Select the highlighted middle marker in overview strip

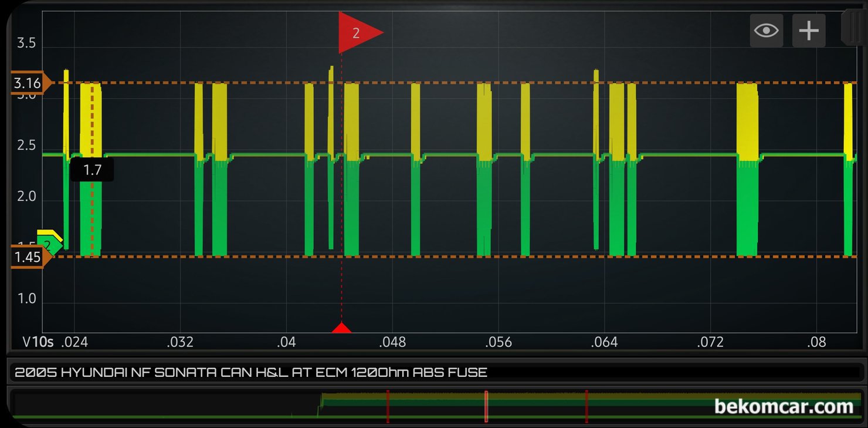[x=486, y=406]
